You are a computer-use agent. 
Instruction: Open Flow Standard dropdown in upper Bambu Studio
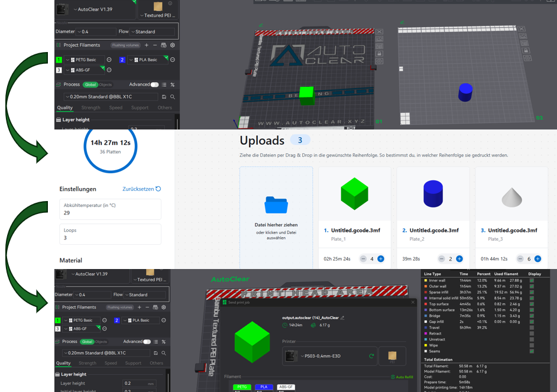pyautogui.click(x=153, y=31)
